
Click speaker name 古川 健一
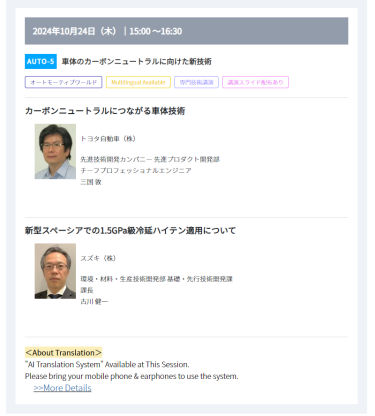pyautogui.click(x=94, y=302)
